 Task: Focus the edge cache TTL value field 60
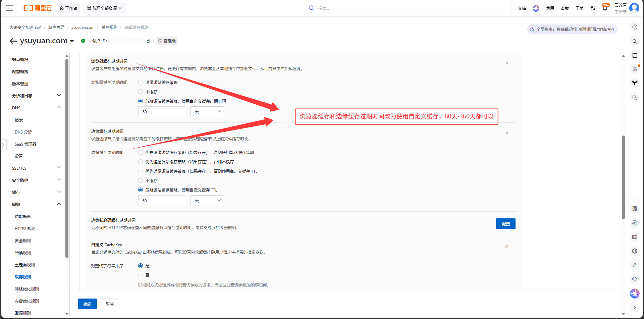[x=162, y=201]
